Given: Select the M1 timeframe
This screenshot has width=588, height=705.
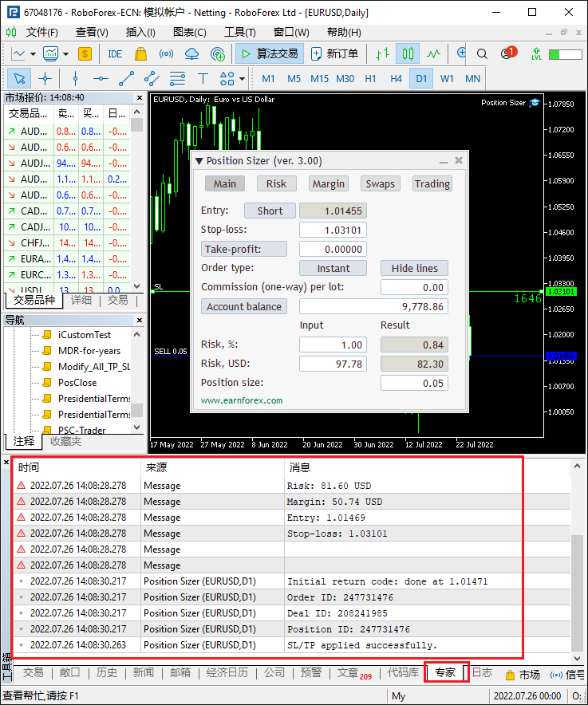Looking at the screenshot, I should [x=268, y=79].
